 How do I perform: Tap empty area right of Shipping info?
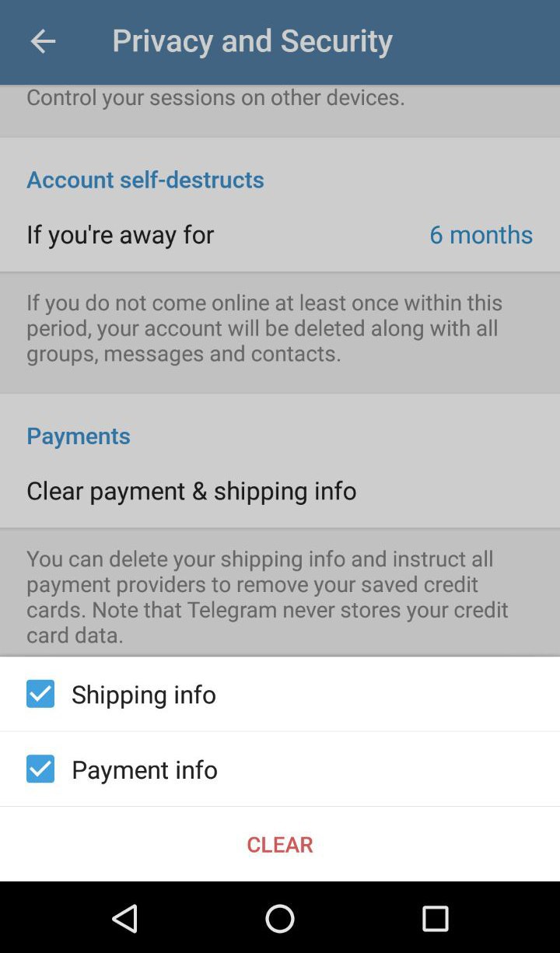tap(387, 694)
